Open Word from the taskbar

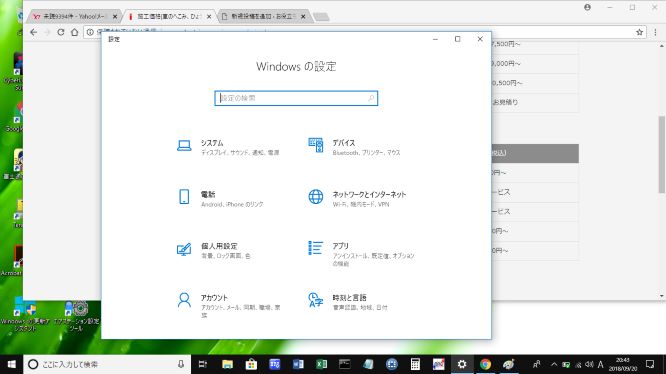point(298,364)
